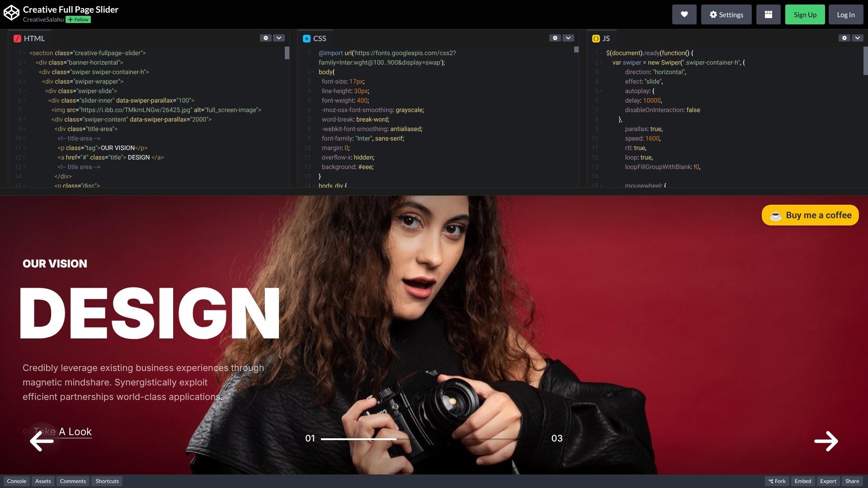
Task: Click the HTML editor vertical scrollbar
Action: [287, 53]
